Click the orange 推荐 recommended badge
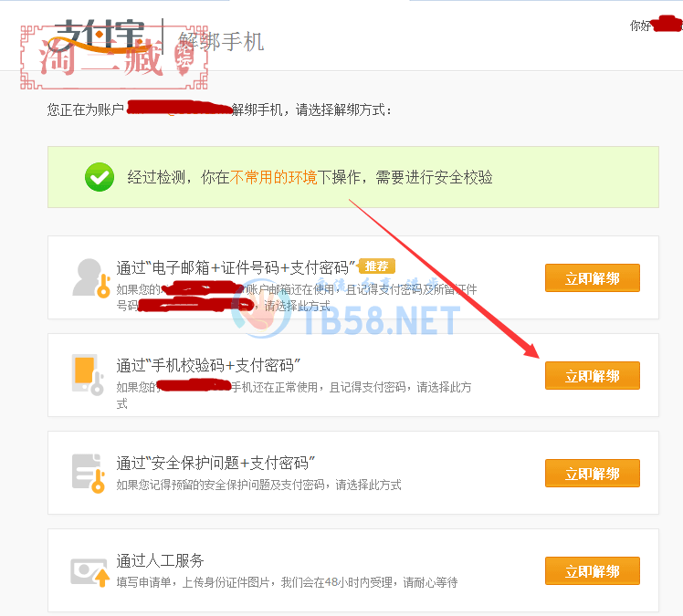The image size is (683, 616). click(377, 266)
